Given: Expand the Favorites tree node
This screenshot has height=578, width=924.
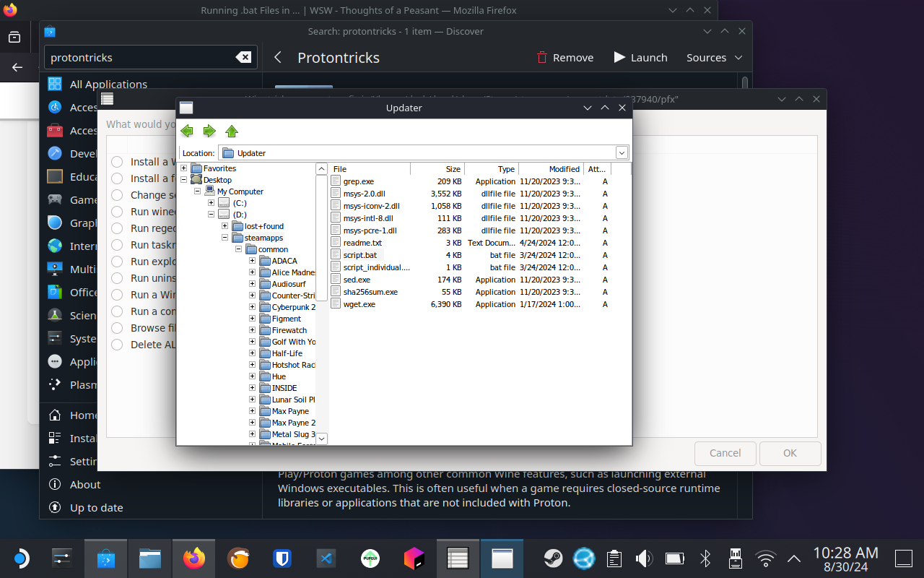Looking at the screenshot, I should click(184, 168).
